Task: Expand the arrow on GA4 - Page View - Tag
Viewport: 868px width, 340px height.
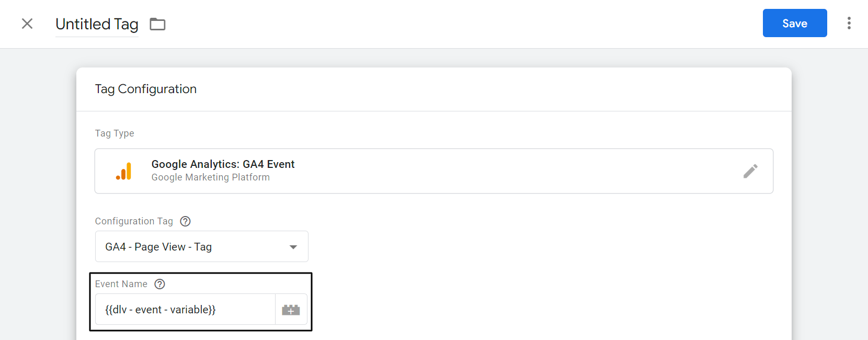Action: pos(293,246)
